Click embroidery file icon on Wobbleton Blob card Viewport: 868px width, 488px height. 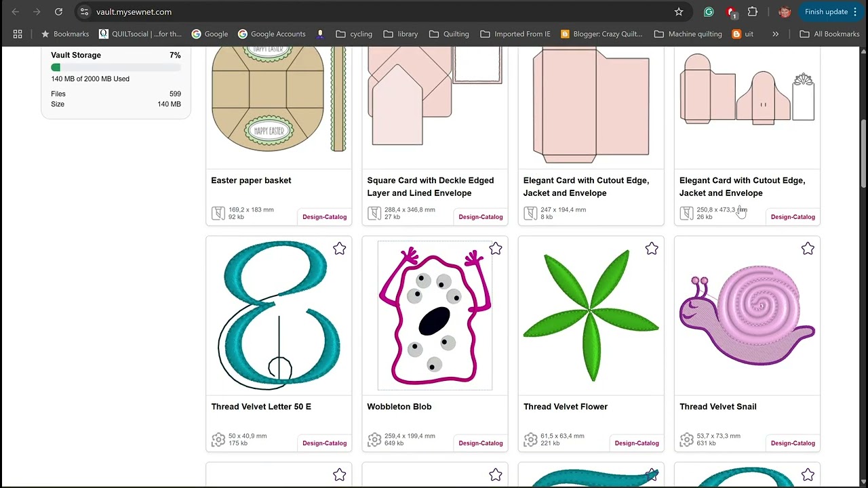pos(374,440)
